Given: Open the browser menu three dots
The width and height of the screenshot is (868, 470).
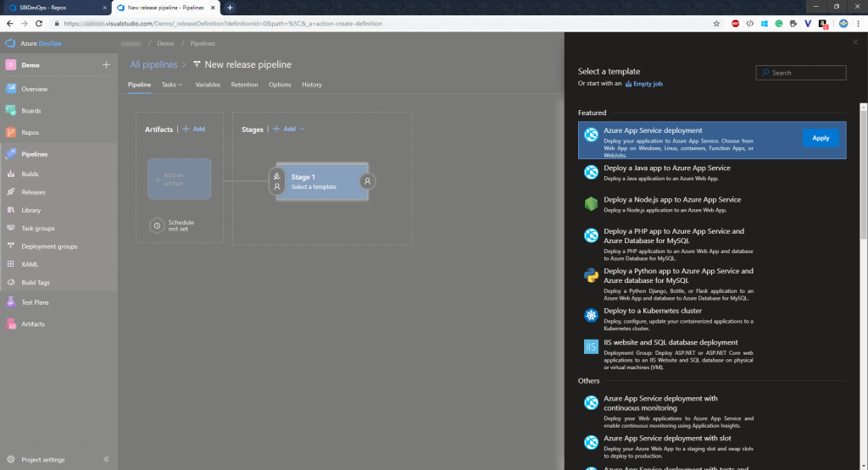Looking at the screenshot, I should click(858, 24).
